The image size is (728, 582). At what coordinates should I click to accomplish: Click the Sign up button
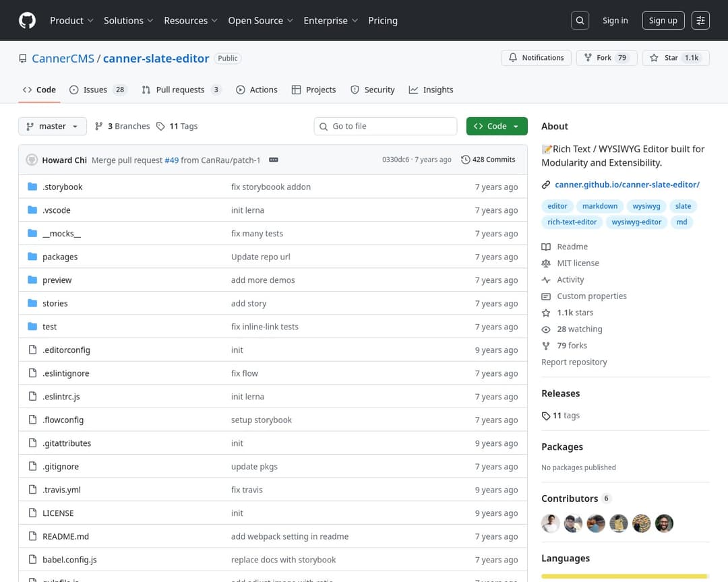(663, 20)
